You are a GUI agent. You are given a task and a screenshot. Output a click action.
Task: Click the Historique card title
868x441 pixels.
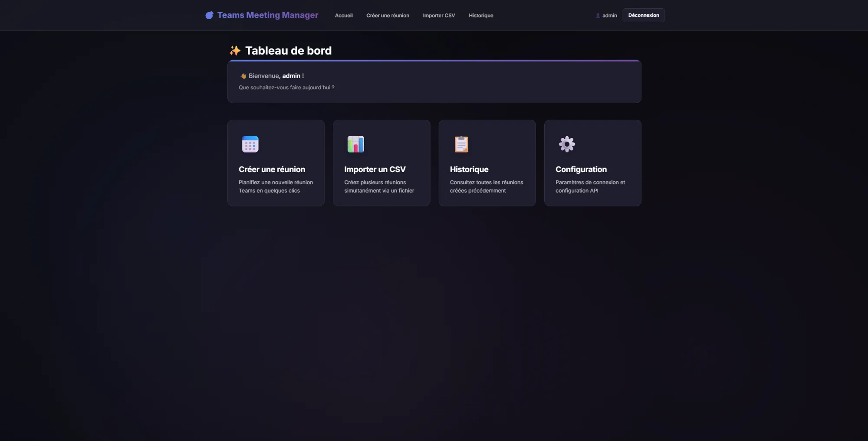(x=469, y=170)
